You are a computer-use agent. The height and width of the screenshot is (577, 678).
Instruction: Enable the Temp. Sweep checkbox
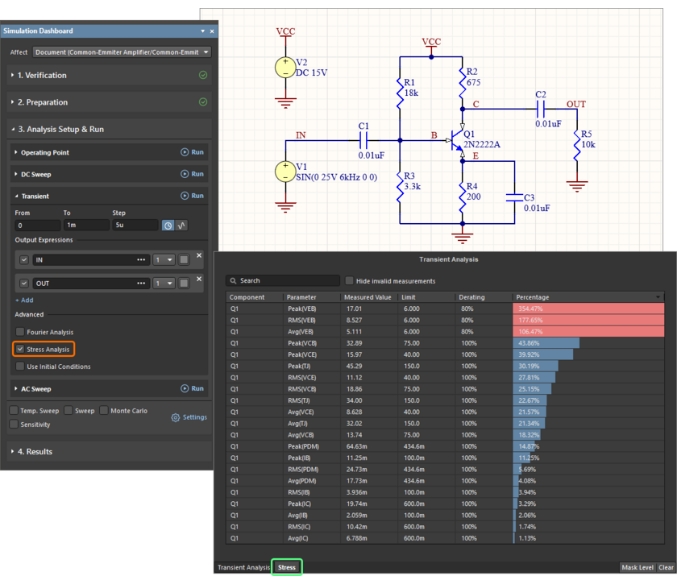(14, 410)
